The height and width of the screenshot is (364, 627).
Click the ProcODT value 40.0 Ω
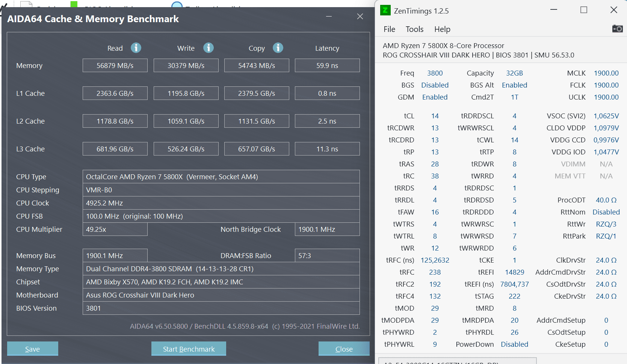click(606, 200)
